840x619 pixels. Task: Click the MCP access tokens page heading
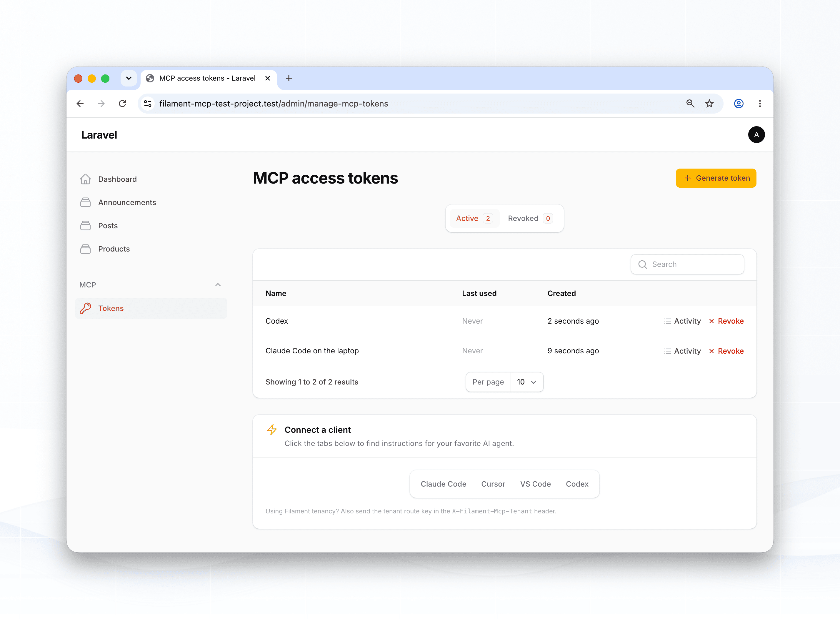[325, 178]
